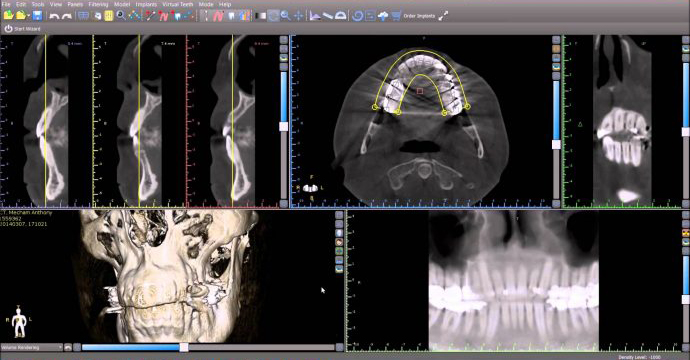Open the View menu
690x360 pixels.
click(x=56, y=4)
